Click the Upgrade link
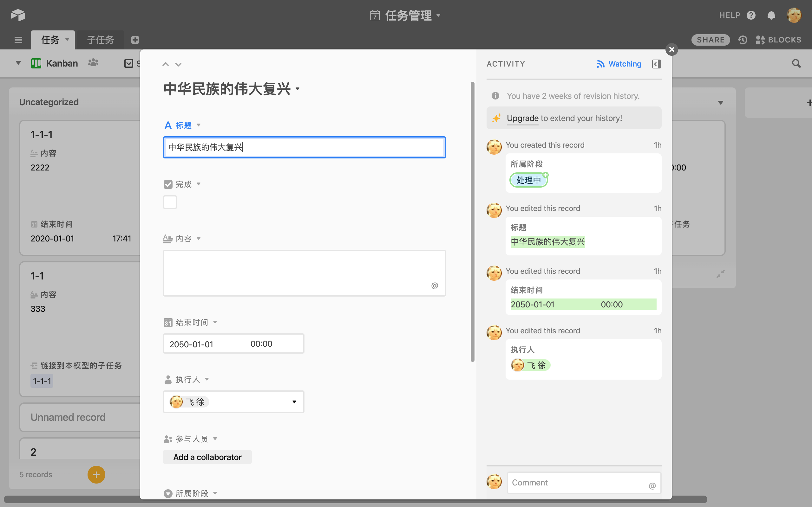The image size is (812, 507). pyautogui.click(x=522, y=118)
